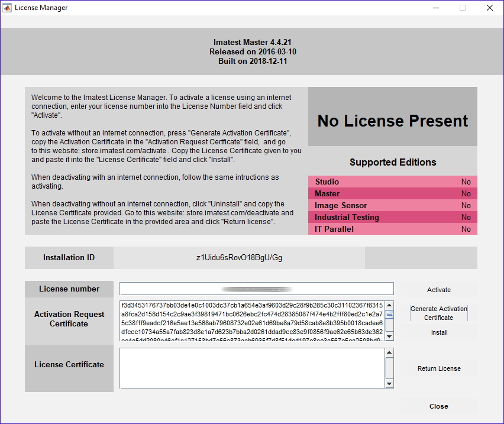This screenshot has height=424, width=504.
Task: Click the License number label
Action: pos(69,289)
